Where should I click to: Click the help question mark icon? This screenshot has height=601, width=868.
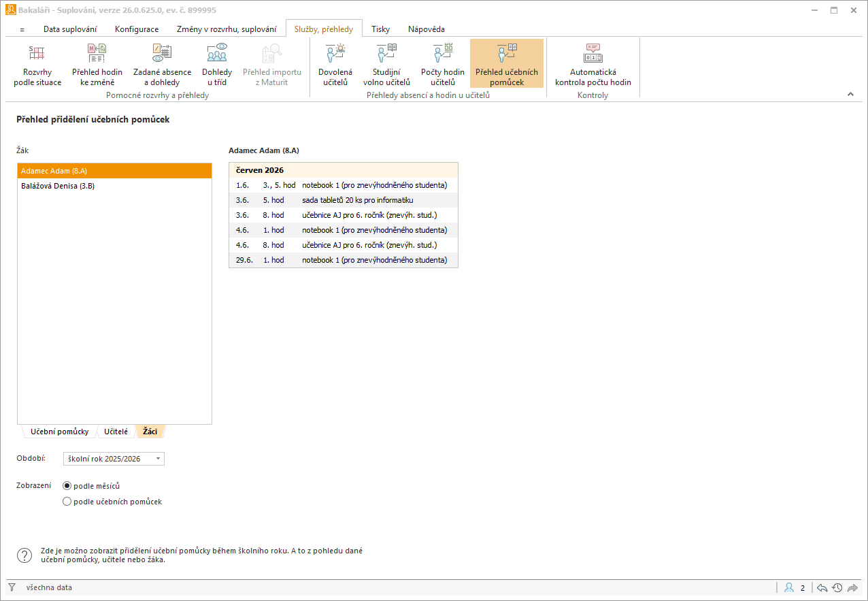24,555
